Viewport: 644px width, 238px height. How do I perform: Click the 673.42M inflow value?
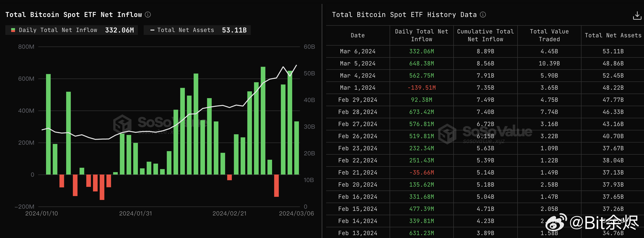click(422, 112)
